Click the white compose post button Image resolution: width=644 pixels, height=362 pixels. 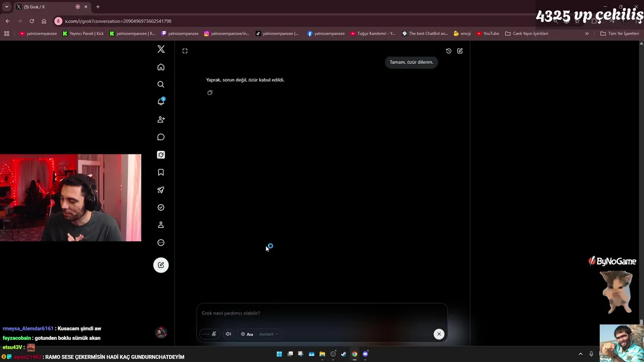pyautogui.click(x=161, y=265)
